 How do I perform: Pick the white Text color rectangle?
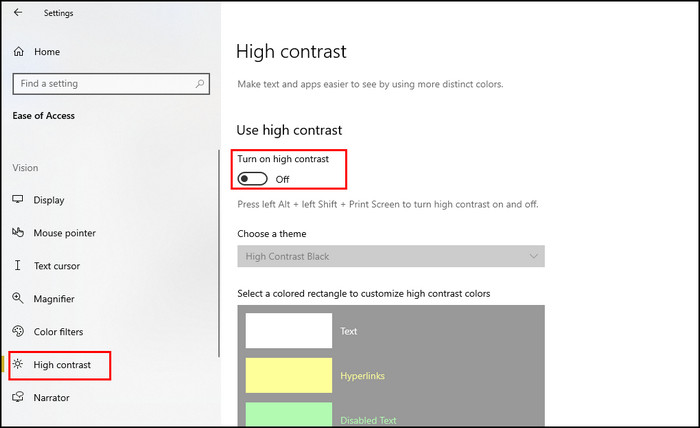click(x=289, y=330)
